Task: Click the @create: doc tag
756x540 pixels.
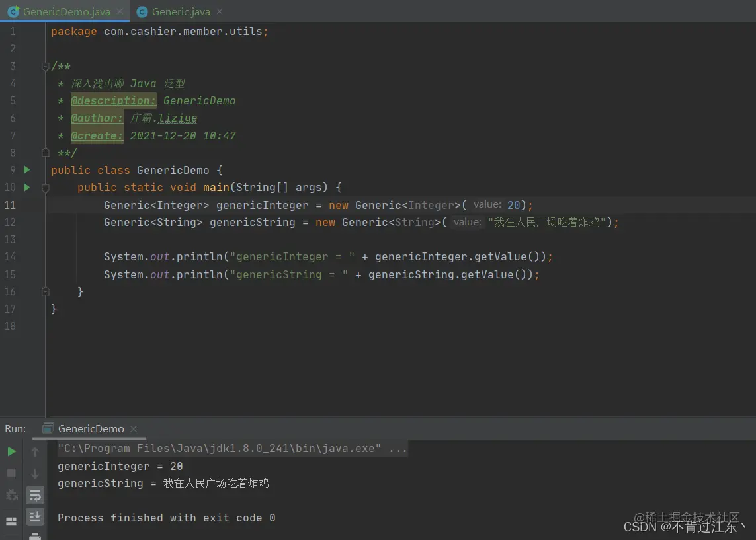Action: (97, 136)
